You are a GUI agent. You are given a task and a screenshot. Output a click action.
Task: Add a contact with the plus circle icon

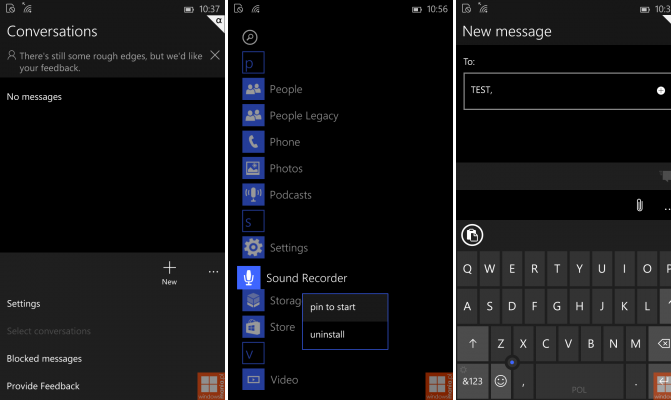click(661, 91)
